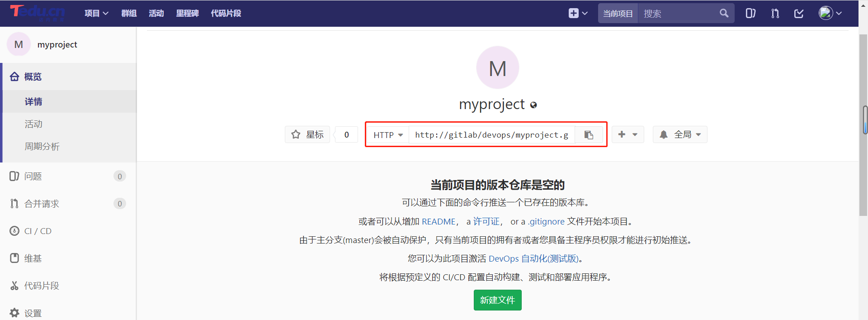Click the 问题 sidebar icon
868x320 pixels.
pyautogui.click(x=14, y=176)
